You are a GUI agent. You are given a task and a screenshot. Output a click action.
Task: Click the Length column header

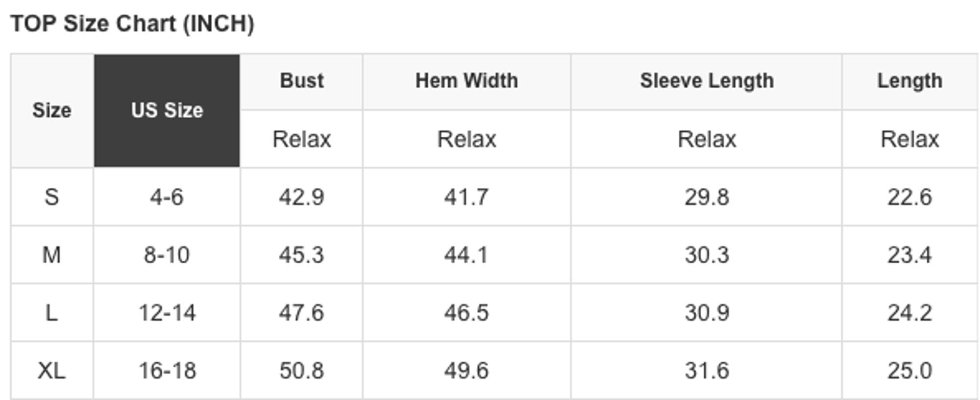point(910,81)
